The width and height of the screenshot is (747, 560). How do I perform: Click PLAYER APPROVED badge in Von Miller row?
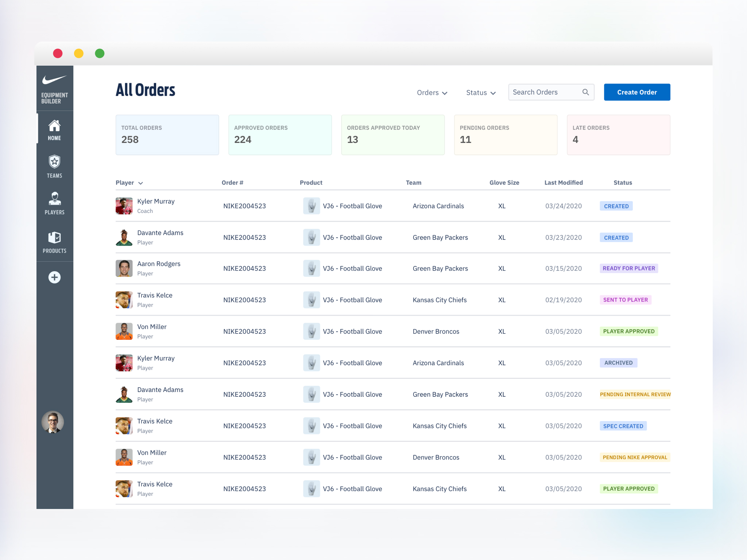[x=628, y=331]
